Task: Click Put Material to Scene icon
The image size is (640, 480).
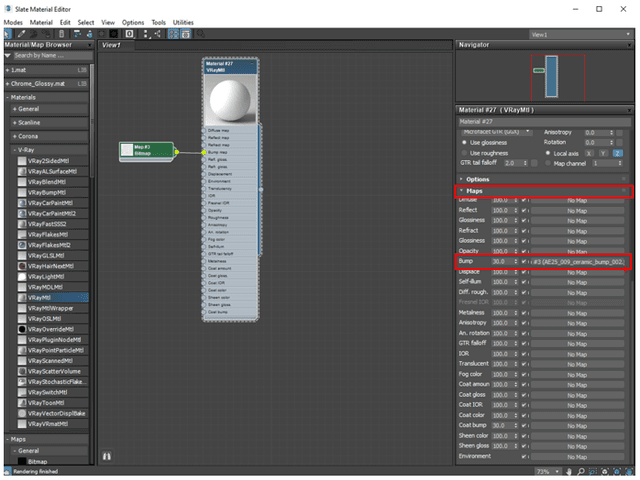Action: pyautogui.click(x=34, y=34)
